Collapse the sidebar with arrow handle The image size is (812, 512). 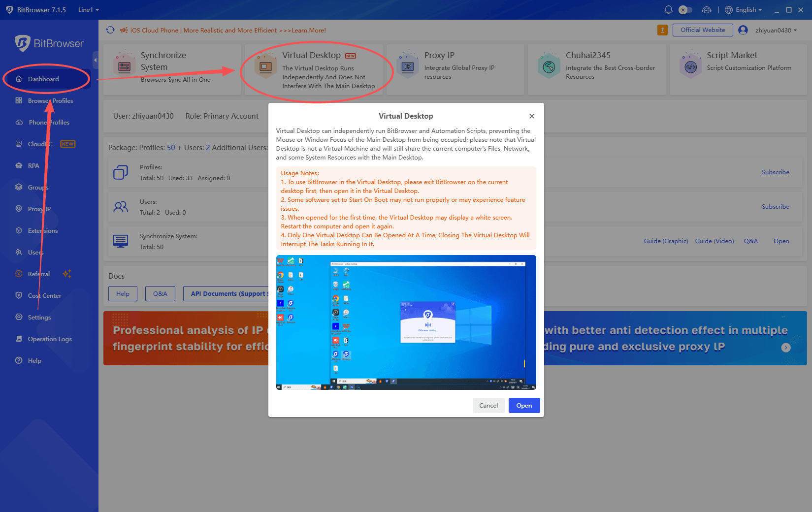pos(95,60)
